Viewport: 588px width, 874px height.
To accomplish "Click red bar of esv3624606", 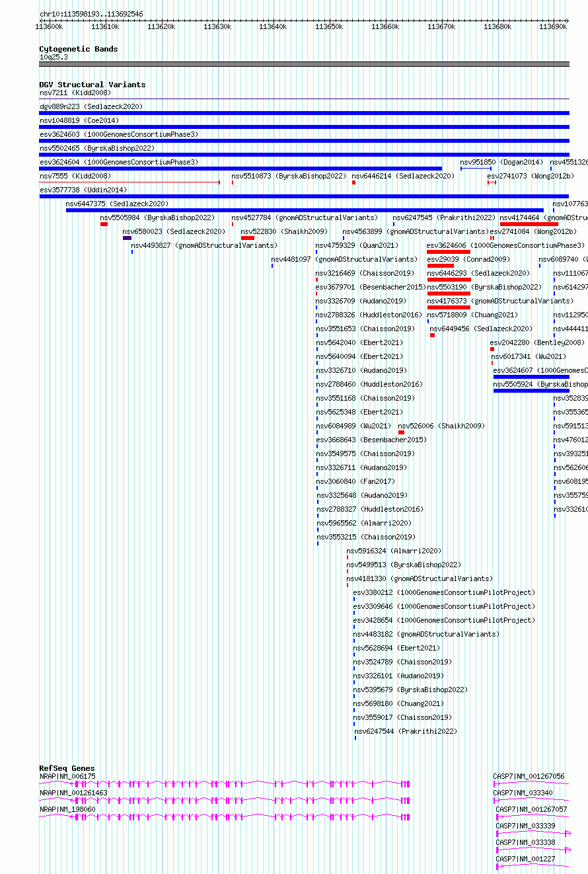I will pyautogui.click(x=449, y=252).
